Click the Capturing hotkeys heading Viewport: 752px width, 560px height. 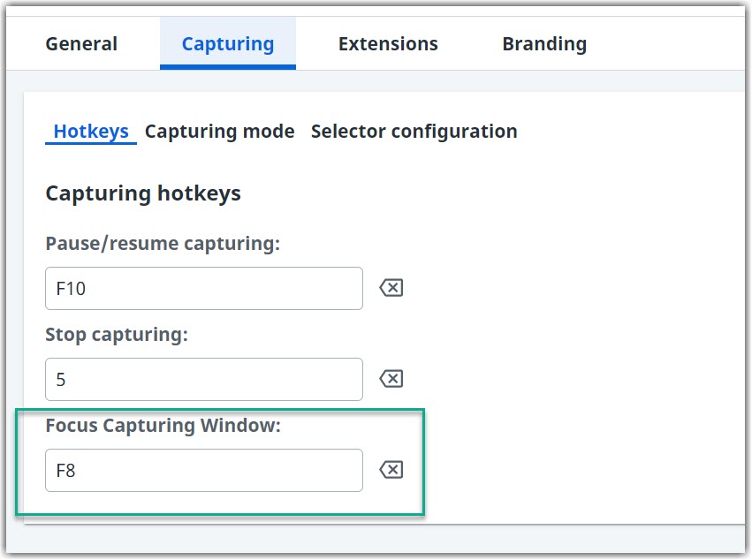click(143, 193)
